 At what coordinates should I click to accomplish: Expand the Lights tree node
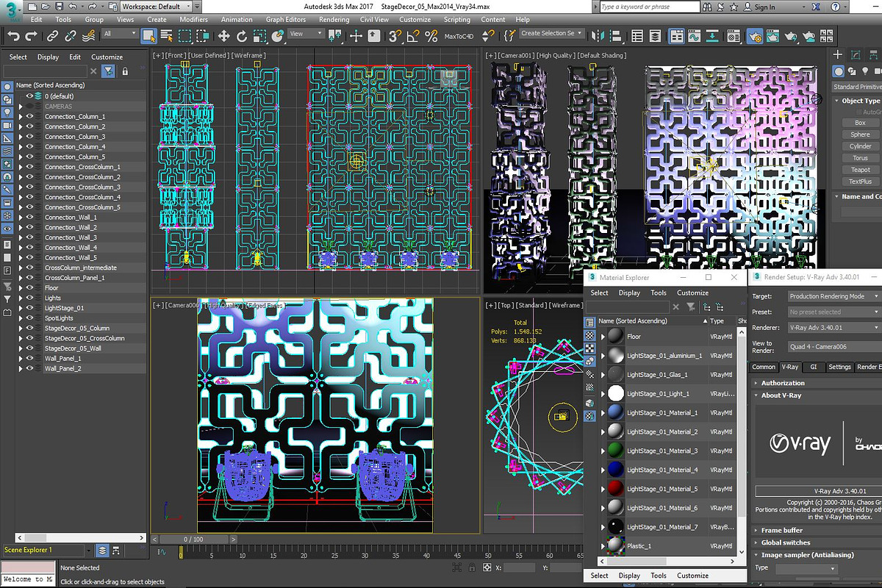[21, 298]
